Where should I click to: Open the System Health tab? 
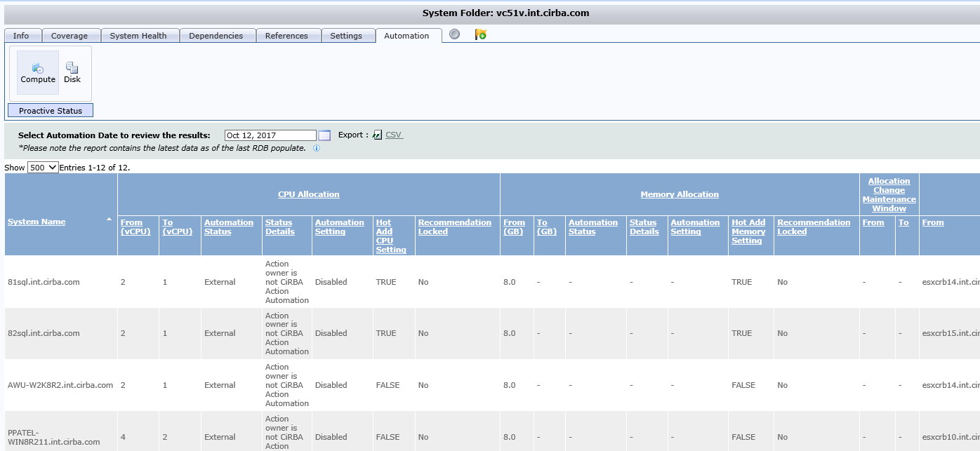tap(140, 35)
